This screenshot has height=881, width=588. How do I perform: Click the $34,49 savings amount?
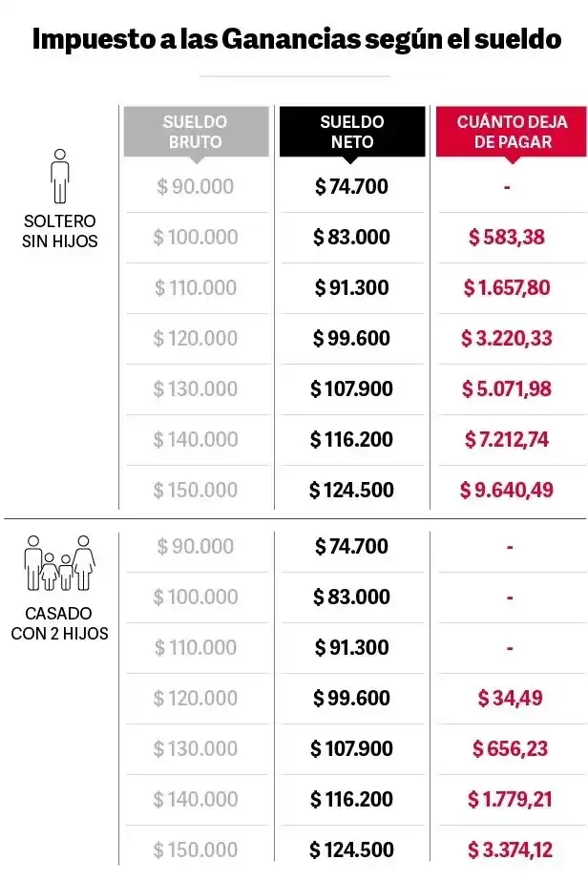tap(510, 698)
